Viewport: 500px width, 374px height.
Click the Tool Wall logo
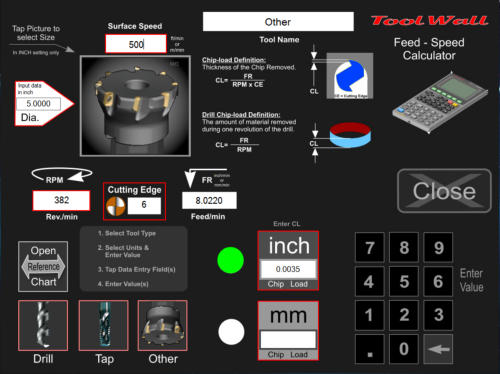click(x=429, y=21)
